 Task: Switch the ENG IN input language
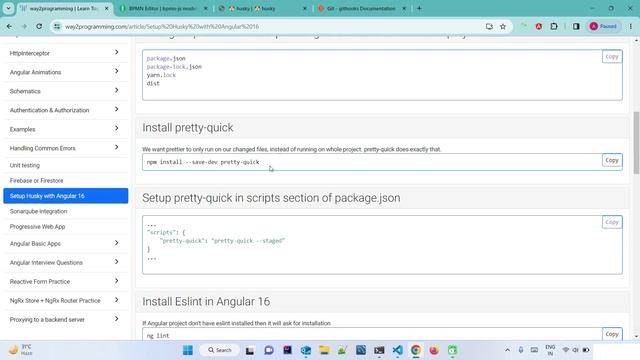(550, 350)
